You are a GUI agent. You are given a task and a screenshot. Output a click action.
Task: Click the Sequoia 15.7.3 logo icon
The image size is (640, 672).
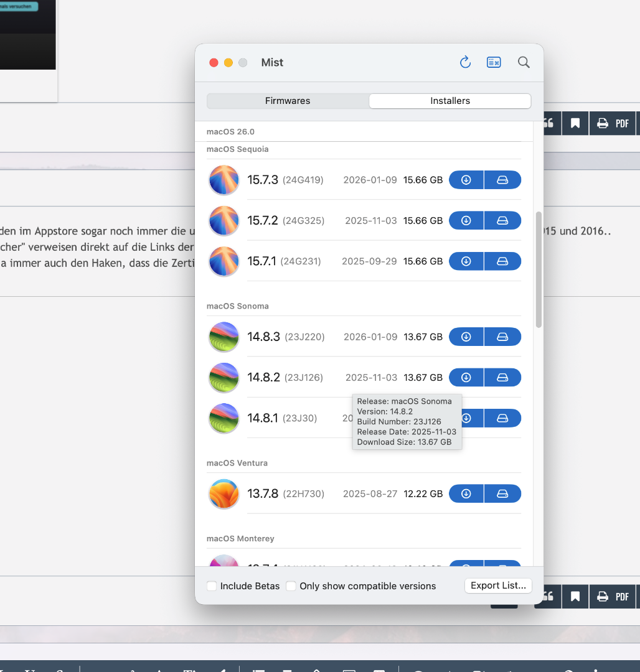point(224,180)
